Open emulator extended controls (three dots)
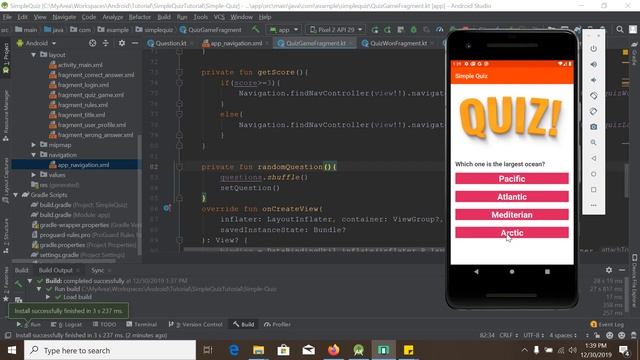 (593, 205)
